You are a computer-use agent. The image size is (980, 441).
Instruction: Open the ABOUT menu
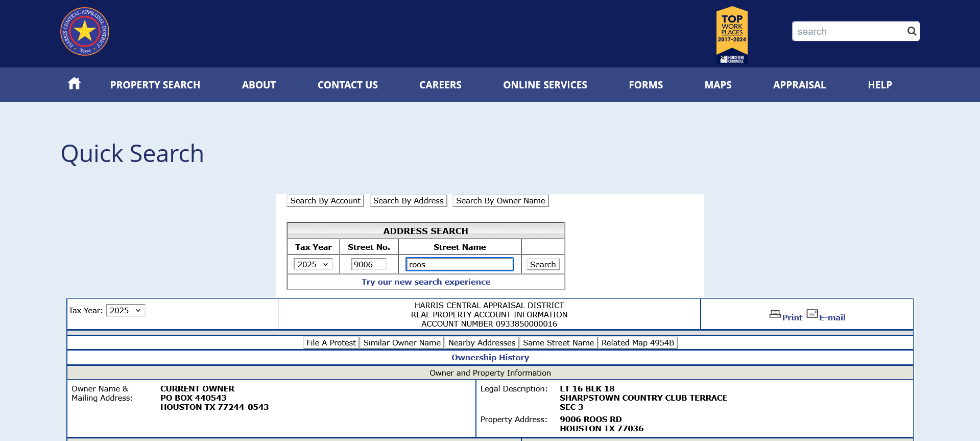[x=259, y=85]
